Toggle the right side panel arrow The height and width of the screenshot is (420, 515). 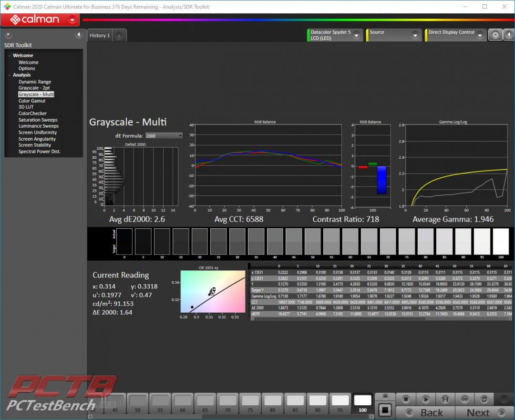[509, 35]
